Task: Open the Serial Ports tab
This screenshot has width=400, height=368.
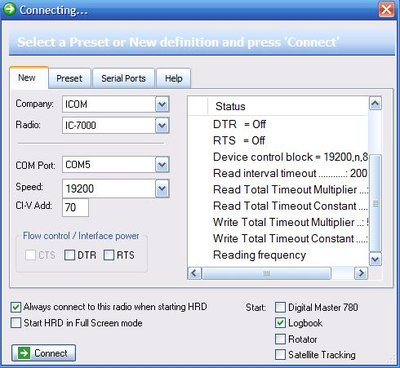Action: (x=123, y=79)
